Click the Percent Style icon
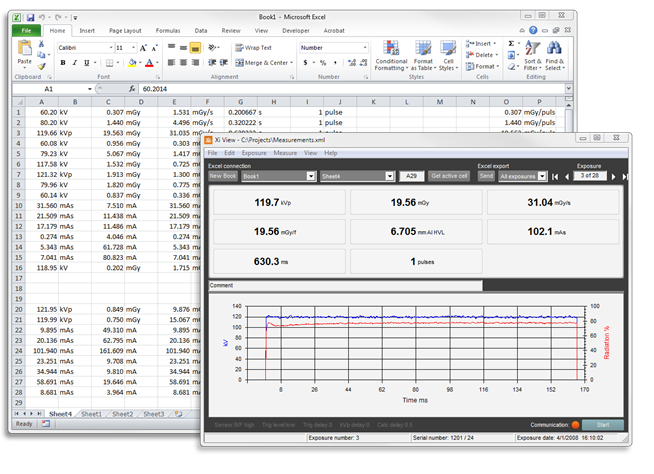This screenshot has height=474, width=654. pyautogui.click(x=323, y=63)
